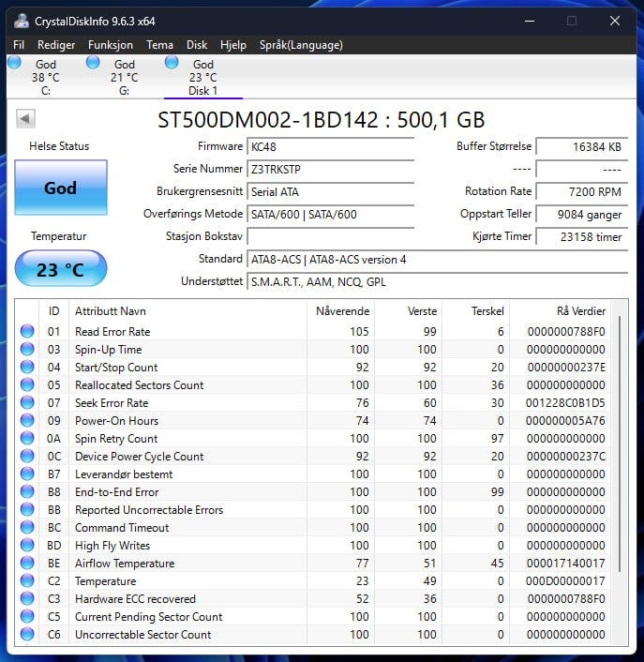Click the God health status button
Viewport: 644px width, 662px height.
61,188
